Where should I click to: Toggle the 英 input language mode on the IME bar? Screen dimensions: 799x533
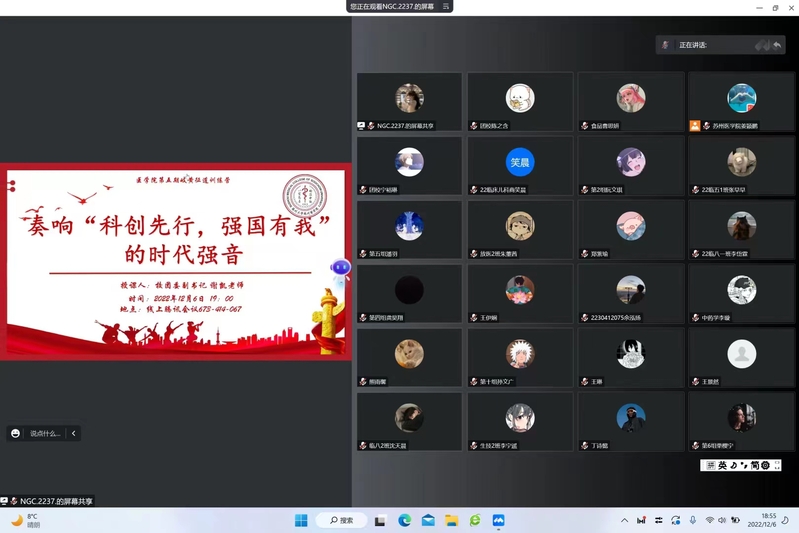[723, 466]
